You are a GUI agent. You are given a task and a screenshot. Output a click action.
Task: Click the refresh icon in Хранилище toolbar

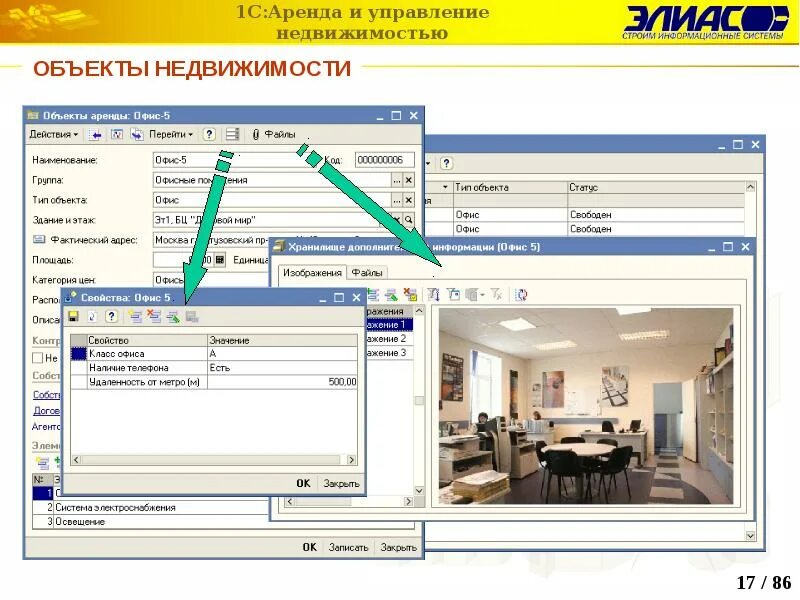point(521,294)
